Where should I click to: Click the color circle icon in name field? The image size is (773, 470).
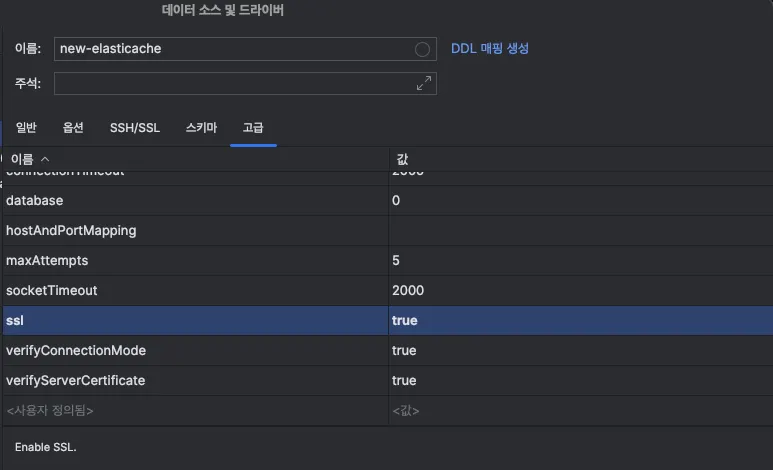coord(422,49)
